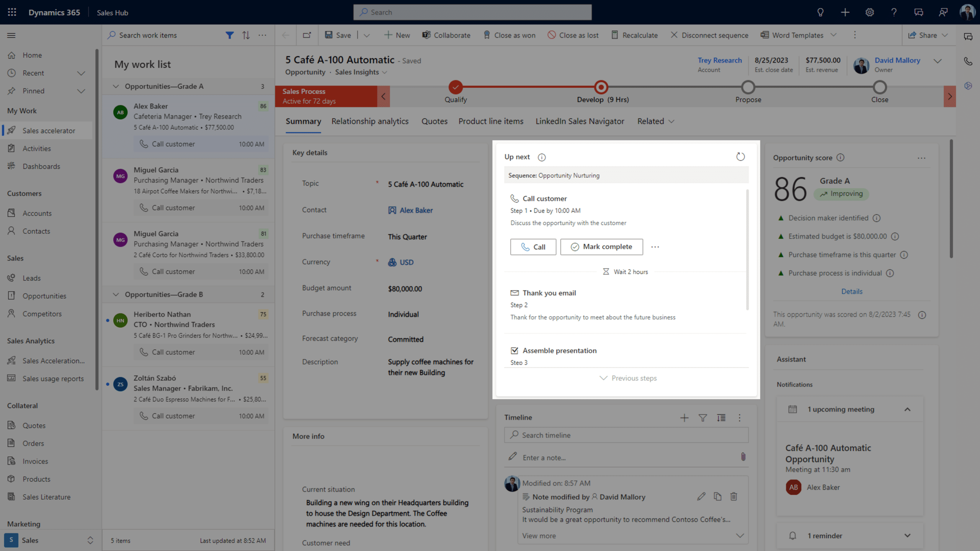980x551 pixels.
Task: Open the Trey Research account link
Action: 719,60
